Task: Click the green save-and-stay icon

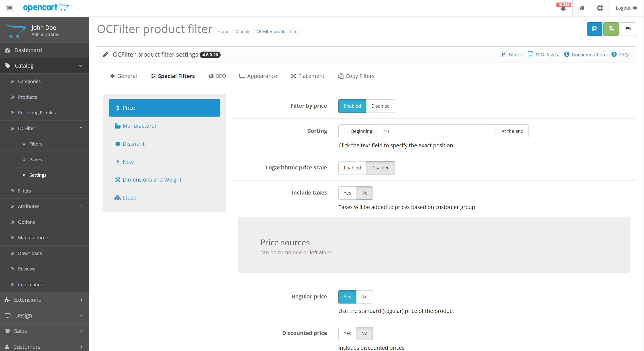Action: tap(611, 29)
